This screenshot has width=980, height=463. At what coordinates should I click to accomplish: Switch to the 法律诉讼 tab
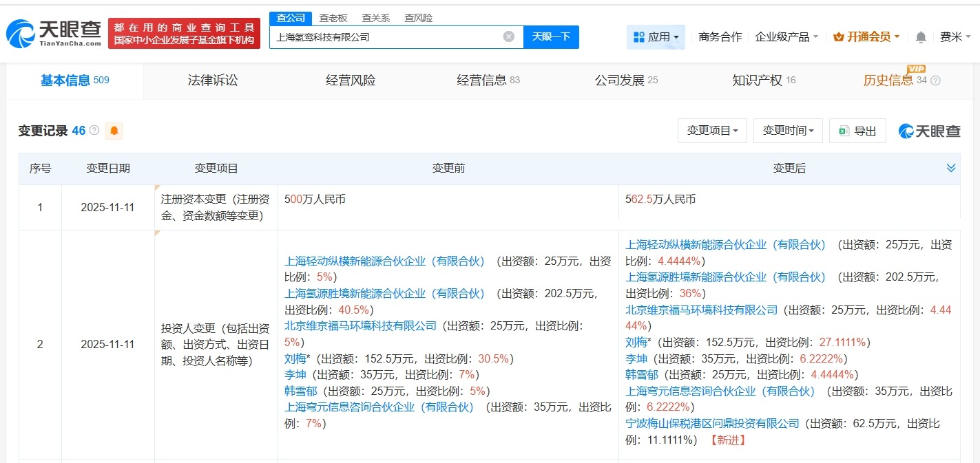click(211, 80)
